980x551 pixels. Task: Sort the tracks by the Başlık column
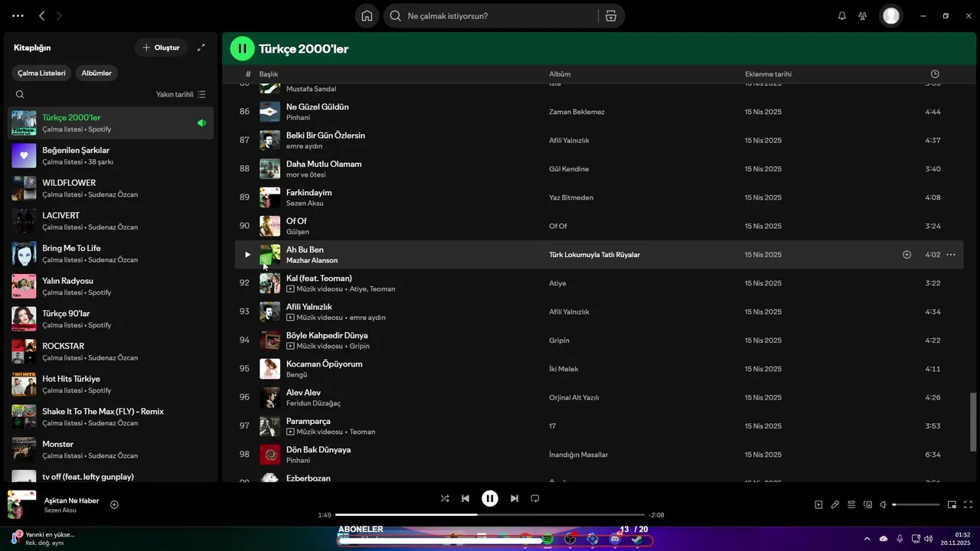pyautogui.click(x=269, y=74)
